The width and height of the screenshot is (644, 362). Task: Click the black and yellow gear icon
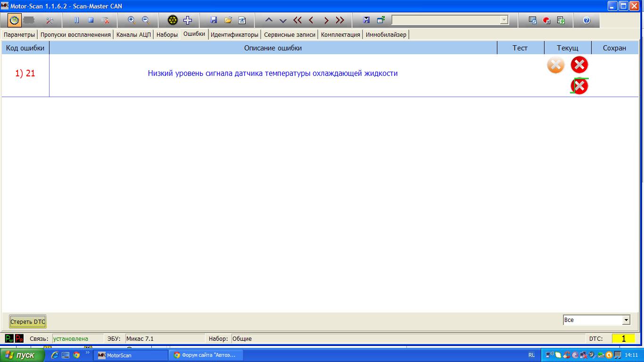coord(173,20)
